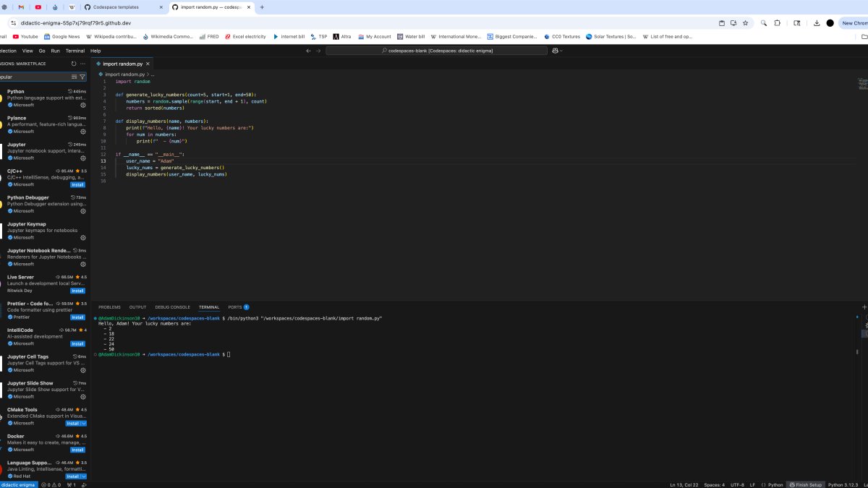Image resolution: width=868 pixels, height=488 pixels.
Task: Open Chrome extensions puzzle icon
Action: click(x=777, y=22)
